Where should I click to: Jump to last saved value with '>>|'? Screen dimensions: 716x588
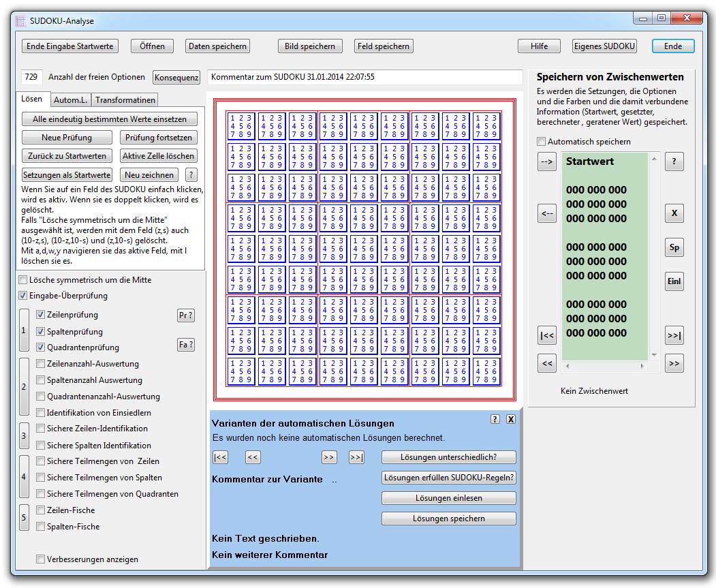coord(674,335)
